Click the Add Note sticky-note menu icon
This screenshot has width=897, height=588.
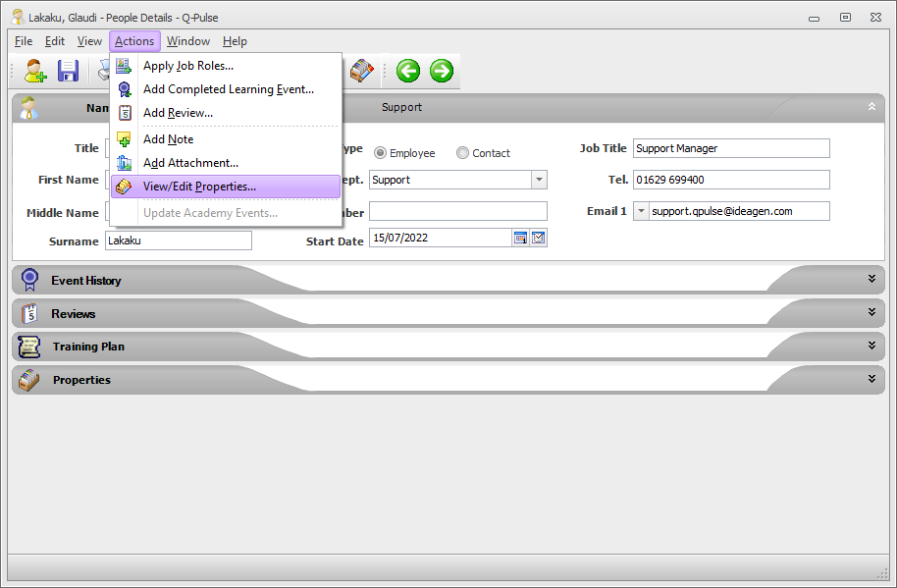pos(124,139)
